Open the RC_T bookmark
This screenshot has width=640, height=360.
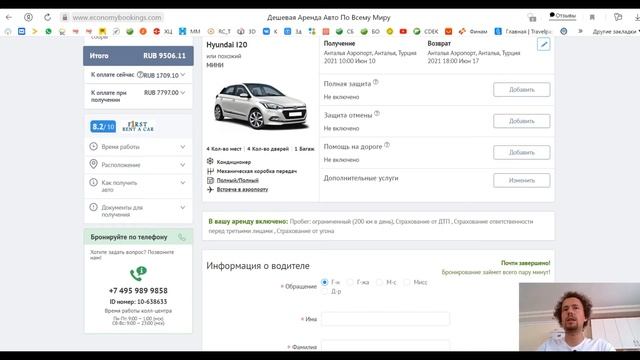219,31
